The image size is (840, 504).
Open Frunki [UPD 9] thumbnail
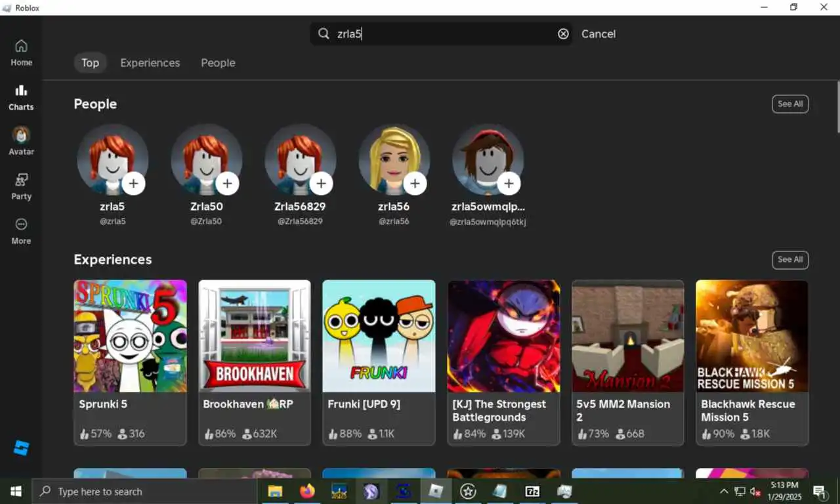[379, 336]
